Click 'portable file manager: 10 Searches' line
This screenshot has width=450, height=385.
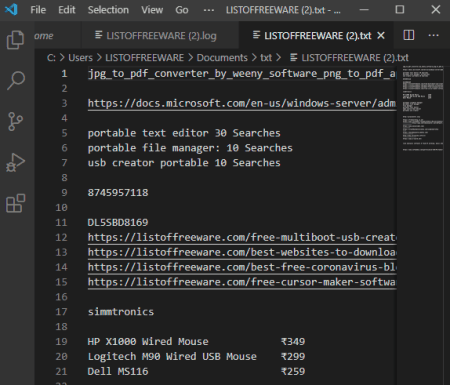click(190, 148)
